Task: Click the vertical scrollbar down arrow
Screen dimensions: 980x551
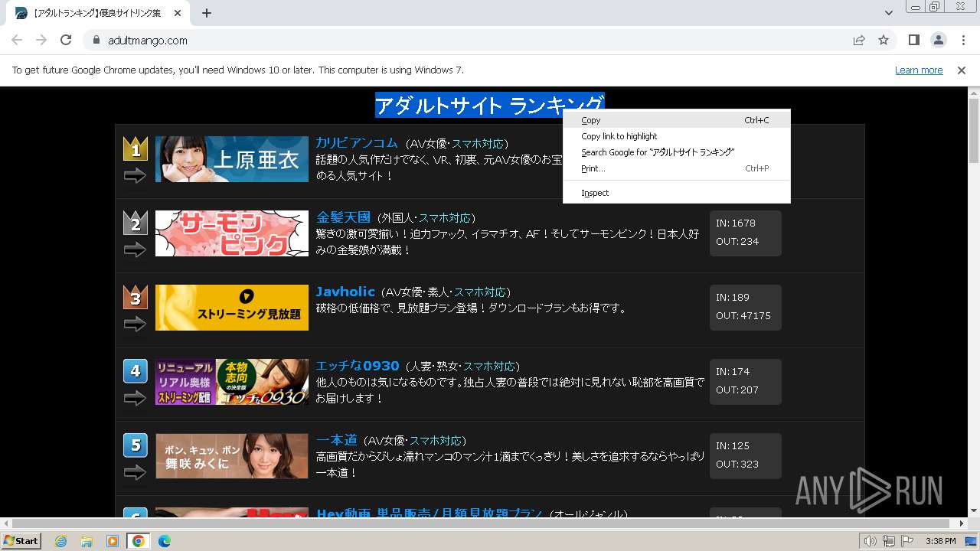Action: point(974,511)
